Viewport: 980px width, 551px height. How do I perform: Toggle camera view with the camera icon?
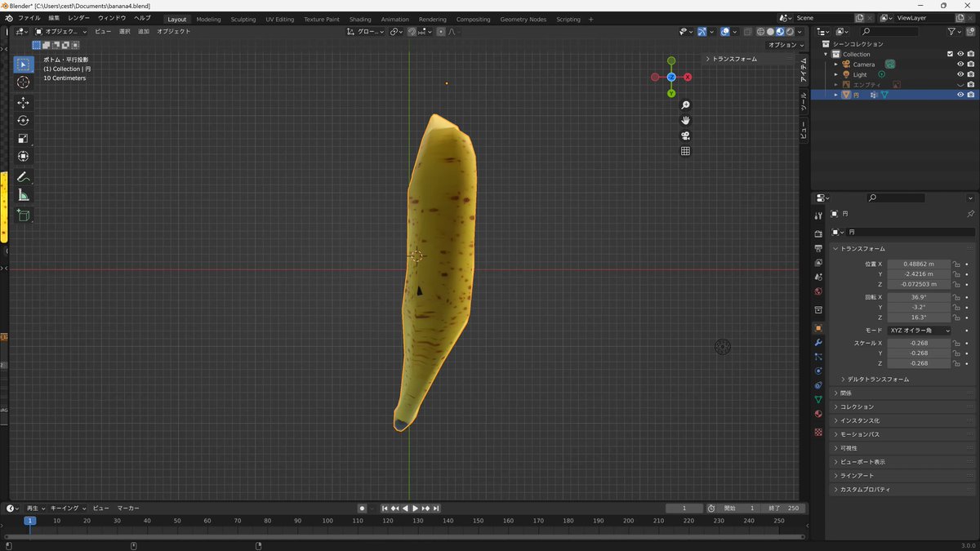click(685, 136)
